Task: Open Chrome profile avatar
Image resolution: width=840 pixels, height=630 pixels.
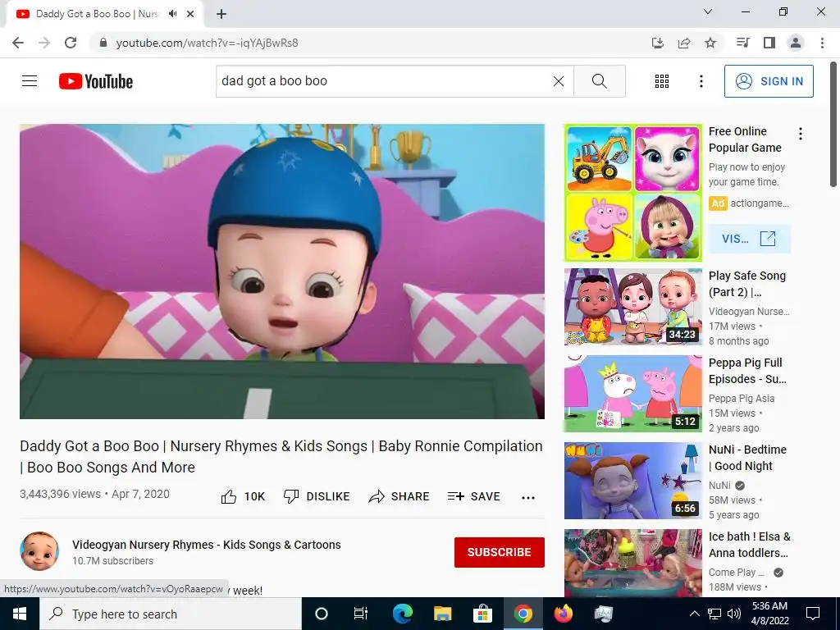Action: tap(796, 43)
